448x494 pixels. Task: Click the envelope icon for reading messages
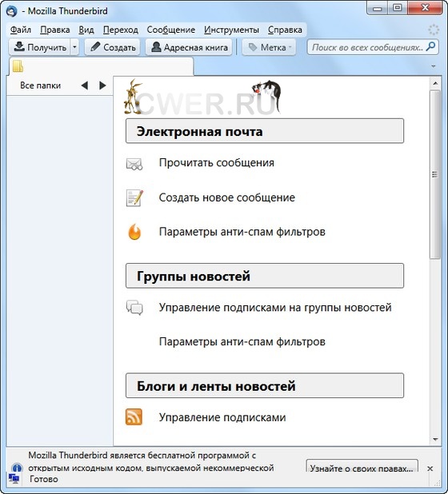(x=134, y=164)
